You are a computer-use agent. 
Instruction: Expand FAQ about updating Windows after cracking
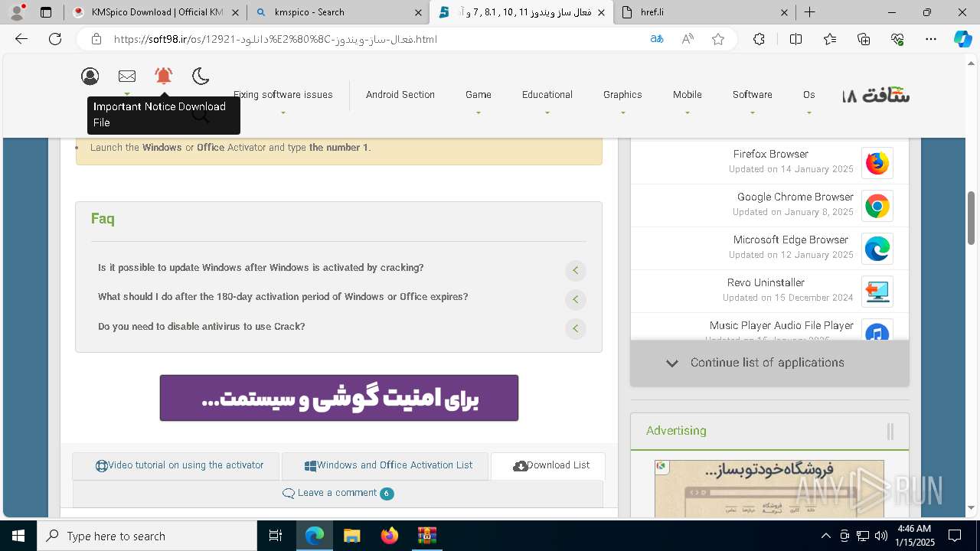[575, 269]
